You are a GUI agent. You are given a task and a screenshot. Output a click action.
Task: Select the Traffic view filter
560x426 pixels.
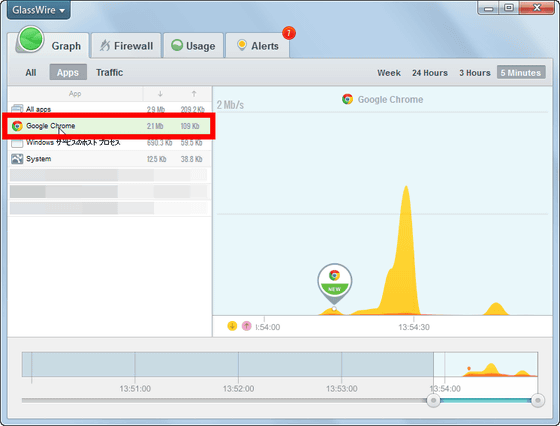109,72
